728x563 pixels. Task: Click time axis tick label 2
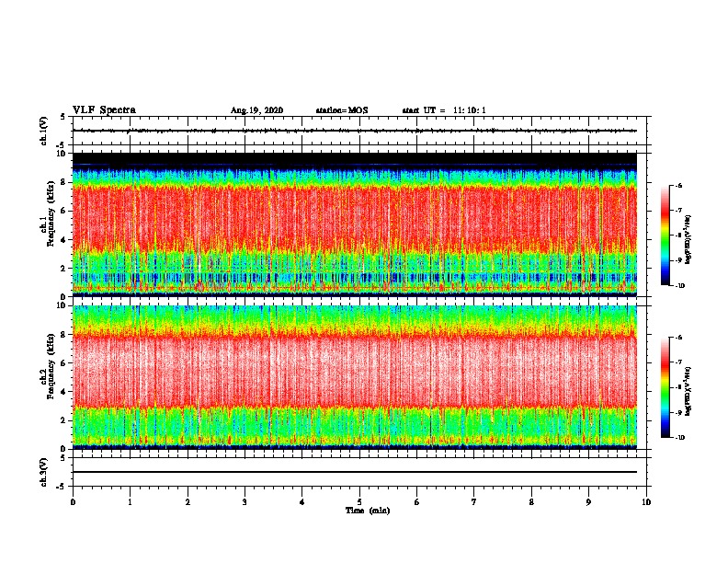pos(188,502)
